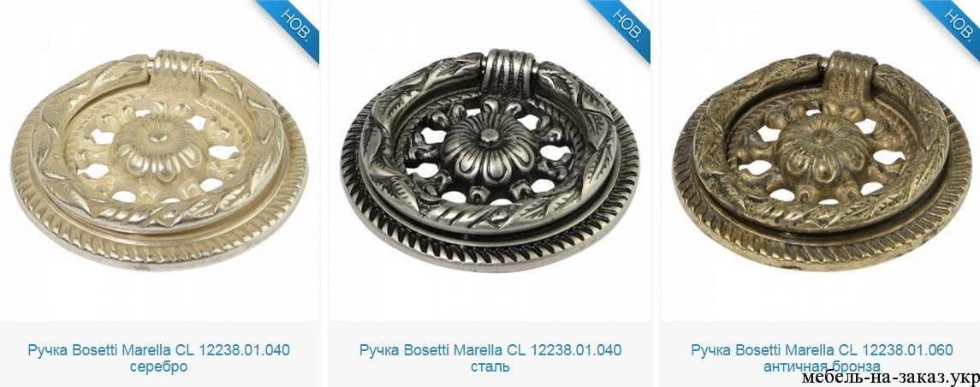Screen dimensions: 980x387
Task: Open the Ручка Bosetti Marella CL 12238.01.060 title
Action: click(822, 350)
